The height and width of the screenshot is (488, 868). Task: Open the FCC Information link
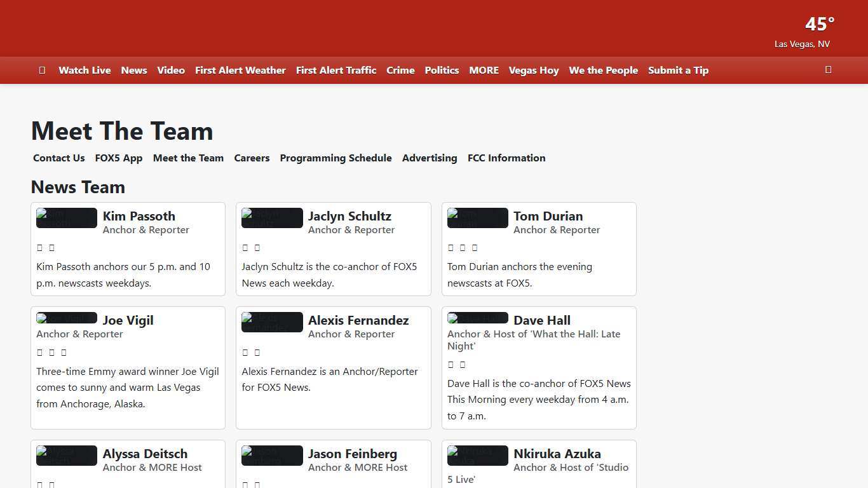pyautogui.click(x=506, y=158)
